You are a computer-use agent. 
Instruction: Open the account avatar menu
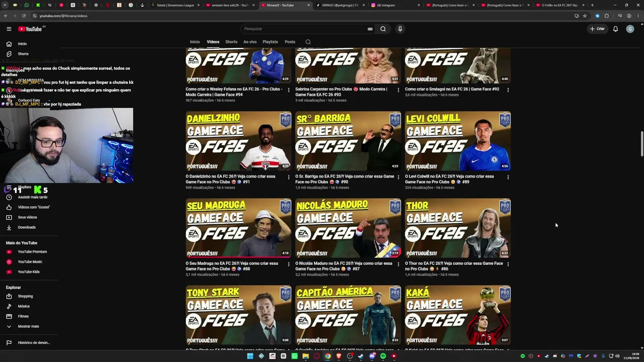(x=630, y=29)
